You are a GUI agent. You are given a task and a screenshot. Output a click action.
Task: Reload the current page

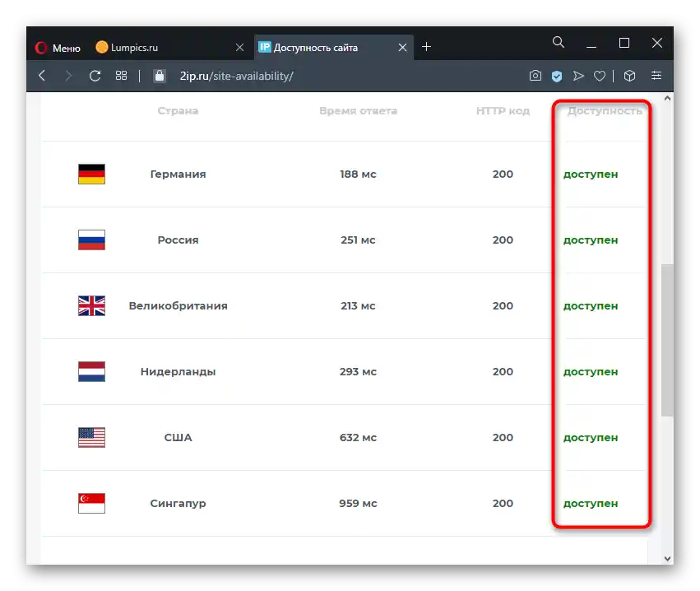click(x=95, y=76)
